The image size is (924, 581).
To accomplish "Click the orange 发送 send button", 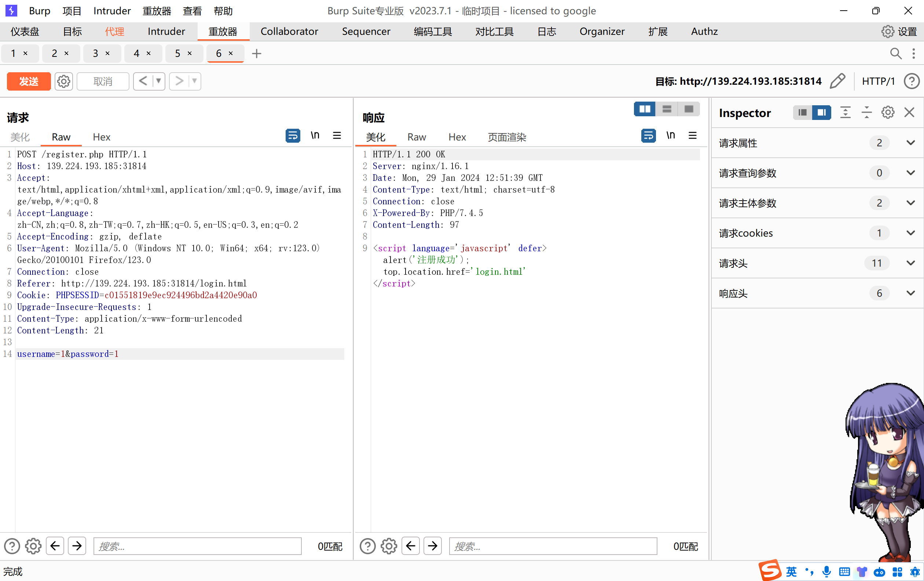I will 29,81.
